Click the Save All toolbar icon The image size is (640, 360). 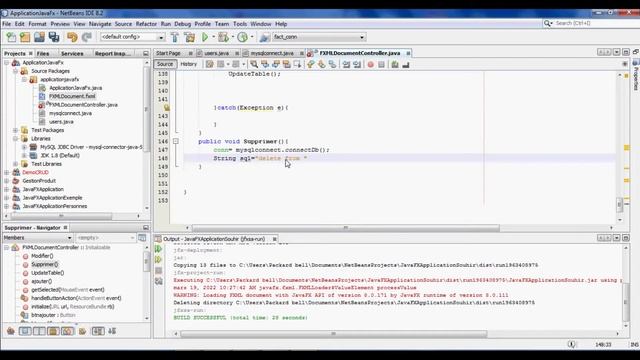coord(54,37)
